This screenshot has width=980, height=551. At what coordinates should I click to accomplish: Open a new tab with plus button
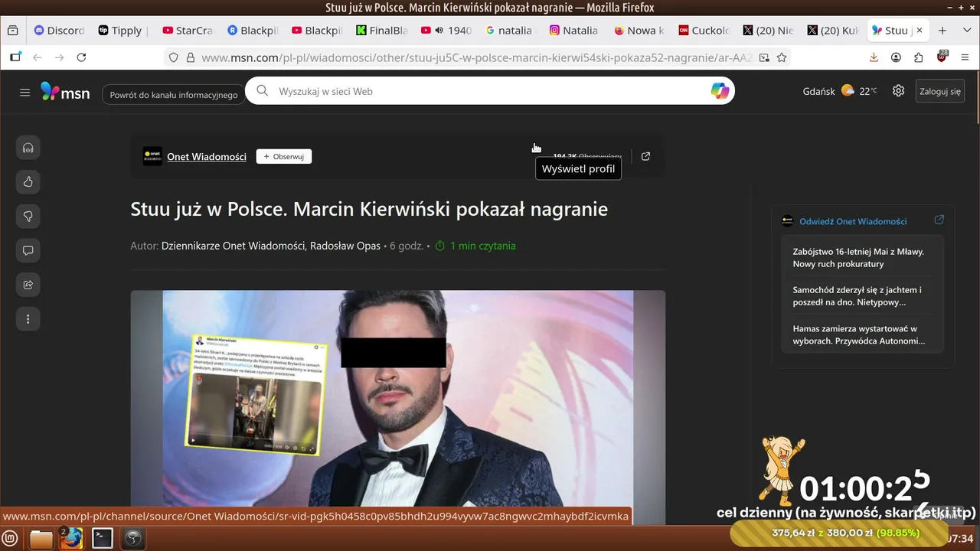pyautogui.click(x=942, y=31)
